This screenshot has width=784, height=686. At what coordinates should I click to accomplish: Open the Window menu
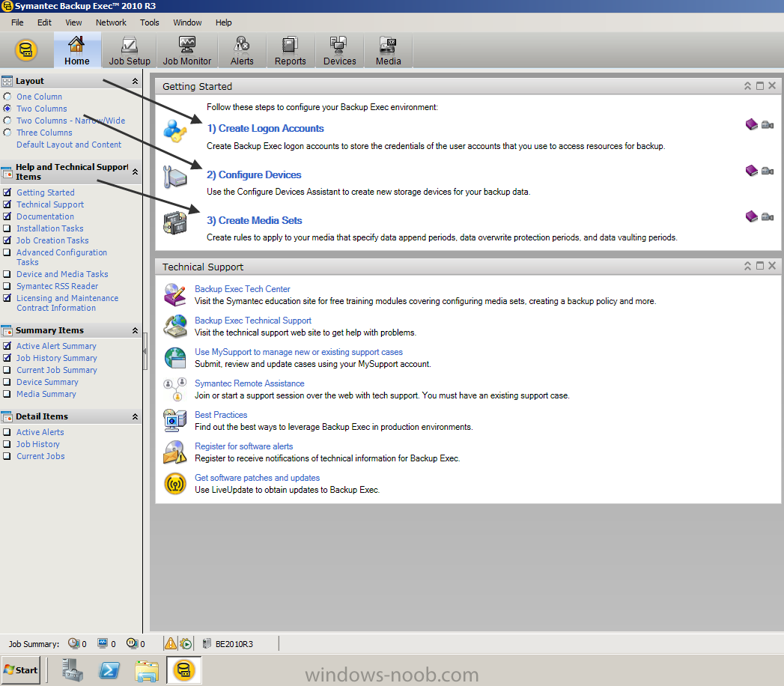pos(187,22)
